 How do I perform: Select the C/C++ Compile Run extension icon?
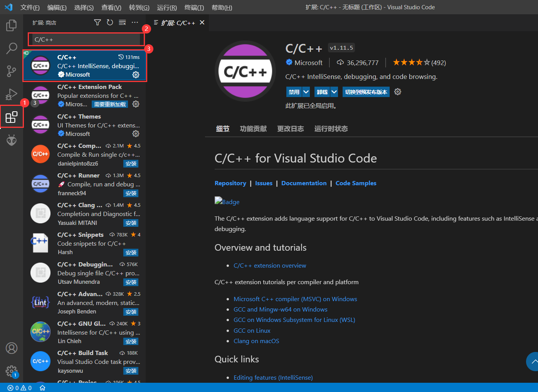pos(40,154)
